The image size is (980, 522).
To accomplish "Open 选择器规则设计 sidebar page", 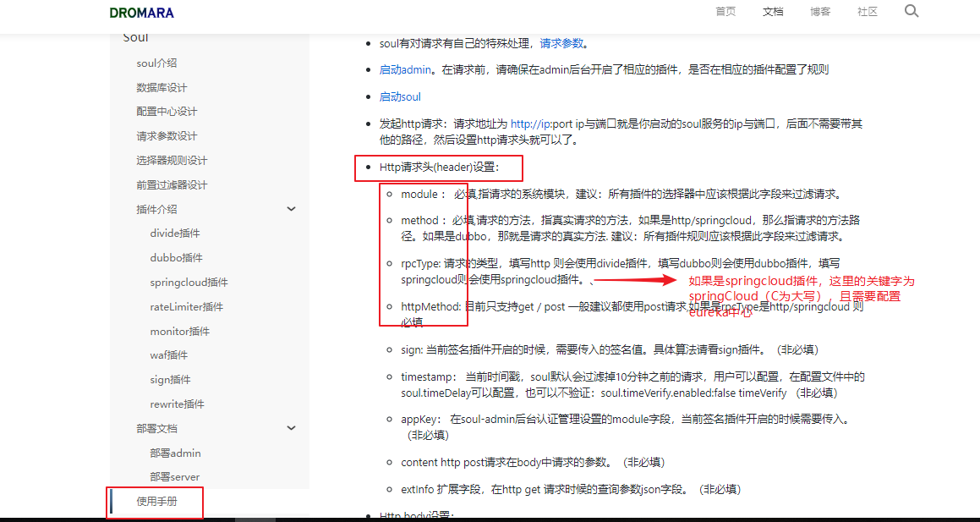I will (172, 161).
